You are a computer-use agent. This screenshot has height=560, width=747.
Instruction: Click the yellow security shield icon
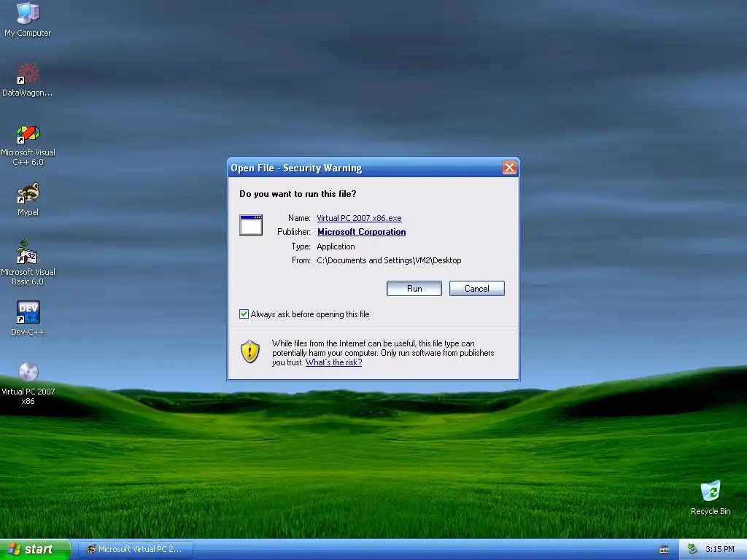pos(250,352)
